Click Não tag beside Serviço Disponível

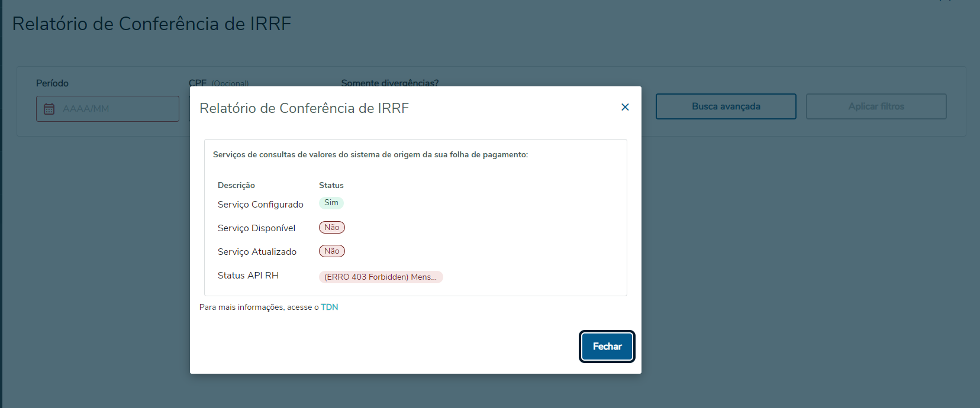[x=332, y=228]
